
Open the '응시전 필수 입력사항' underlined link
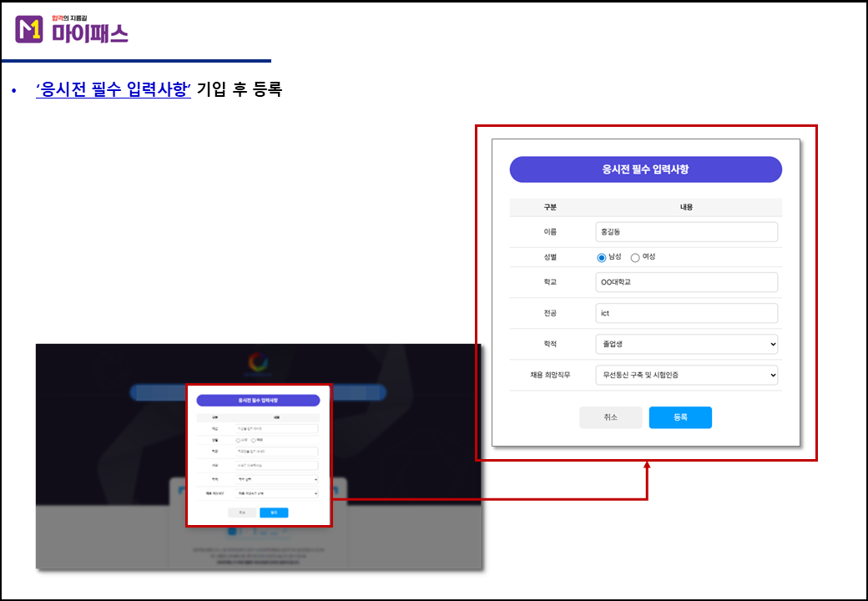114,89
